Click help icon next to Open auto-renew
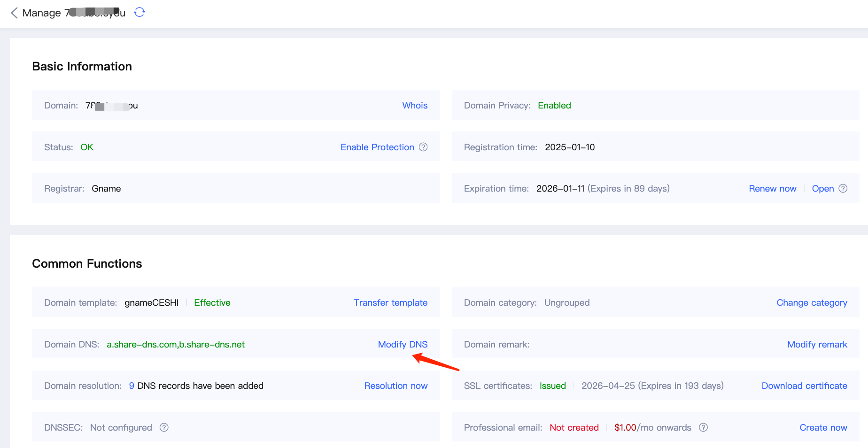Screen dimensions: 868x448 pyautogui.click(x=843, y=188)
